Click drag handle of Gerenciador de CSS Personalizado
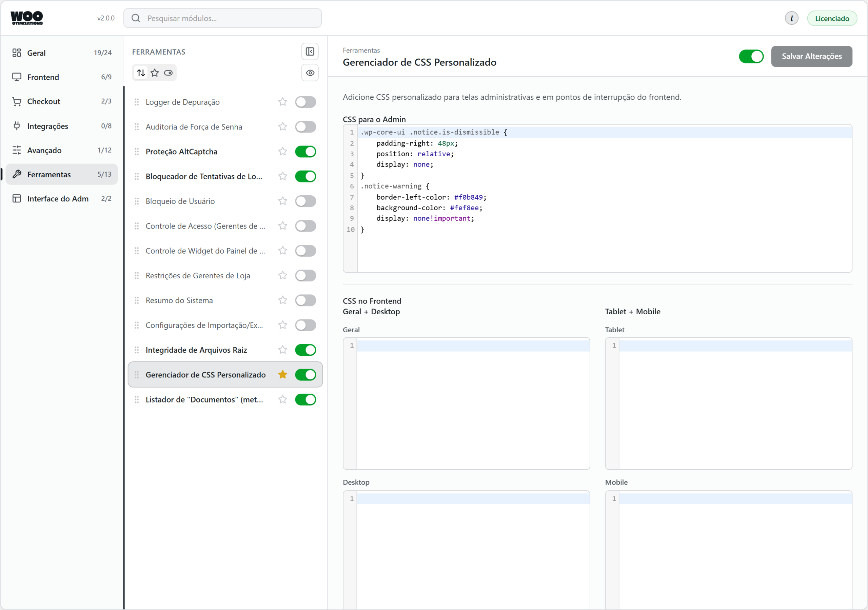This screenshot has width=868, height=610. coord(137,375)
